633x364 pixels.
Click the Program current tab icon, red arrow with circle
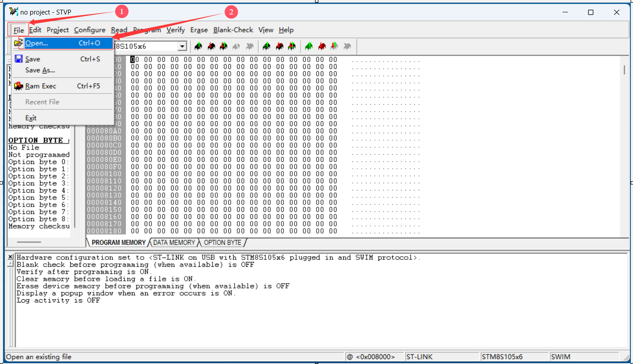(x=279, y=46)
